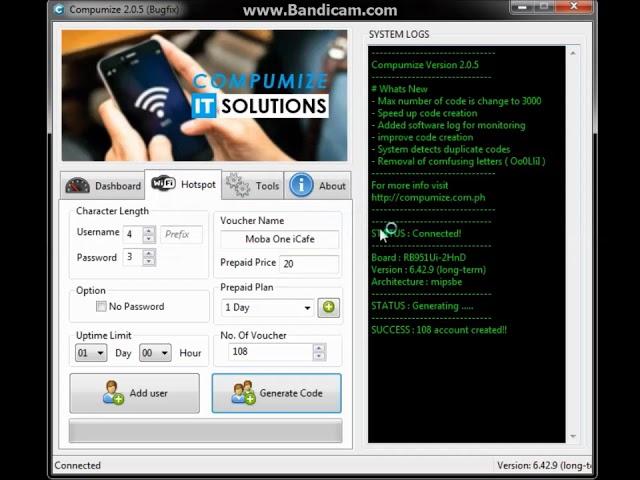The height and width of the screenshot is (480, 640).
Task: Click the blue info icon on About tab
Action: click(301, 185)
